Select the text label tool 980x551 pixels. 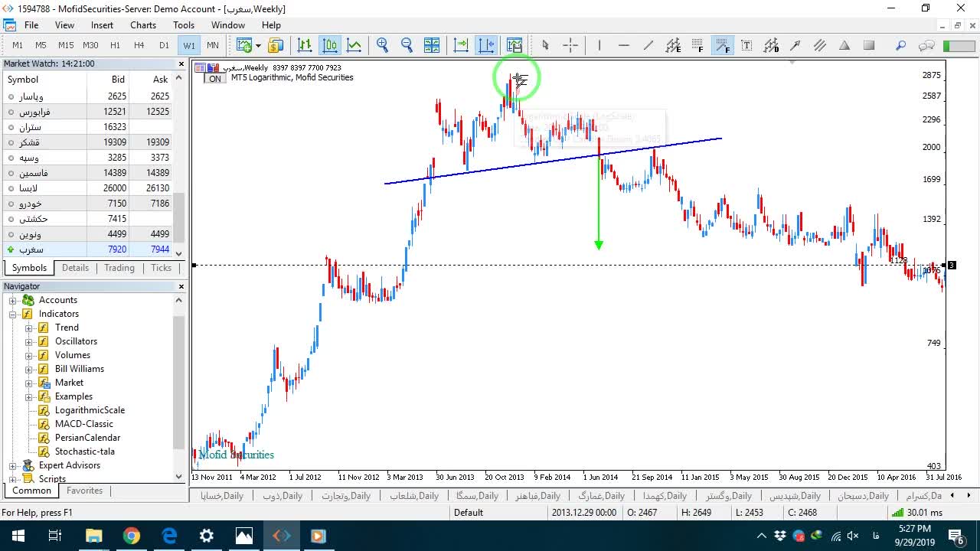[746, 45]
